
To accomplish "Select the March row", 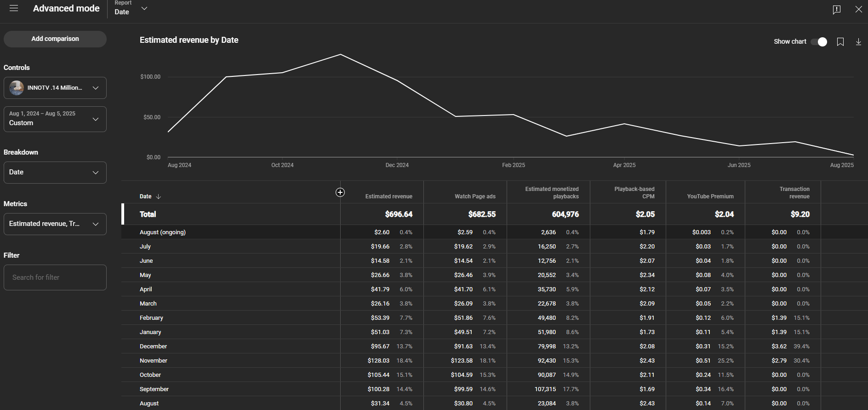I will pyautogui.click(x=494, y=304).
